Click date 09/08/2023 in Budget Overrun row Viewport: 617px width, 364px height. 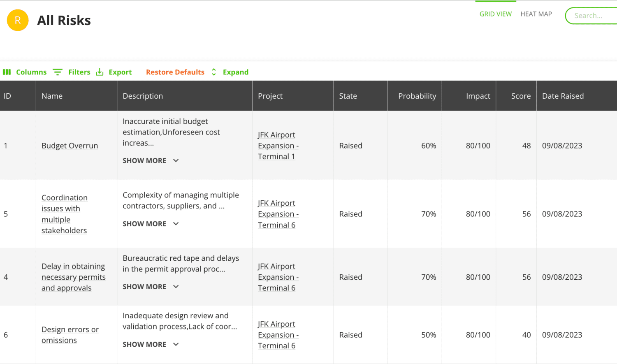pyautogui.click(x=562, y=146)
